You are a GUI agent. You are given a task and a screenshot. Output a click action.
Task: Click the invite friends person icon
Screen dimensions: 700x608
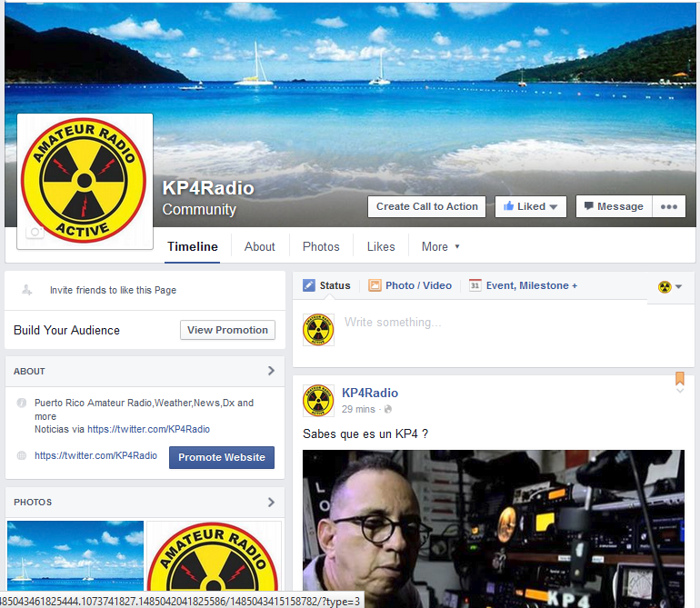tap(26, 290)
